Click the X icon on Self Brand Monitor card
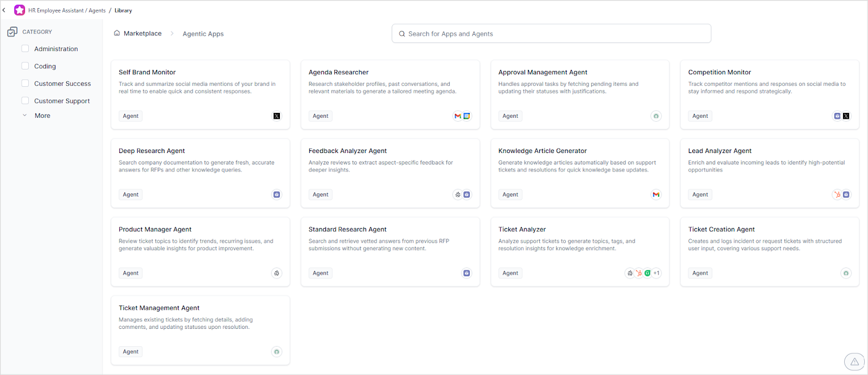Screen dimensions: 868x375 pyautogui.click(x=277, y=116)
